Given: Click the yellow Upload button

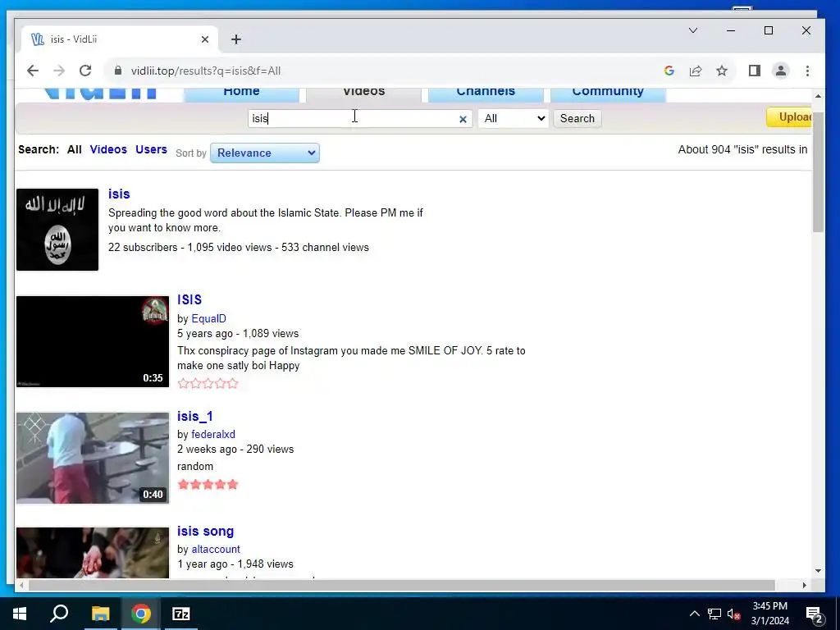Looking at the screenshot, I should pos(790,117).
